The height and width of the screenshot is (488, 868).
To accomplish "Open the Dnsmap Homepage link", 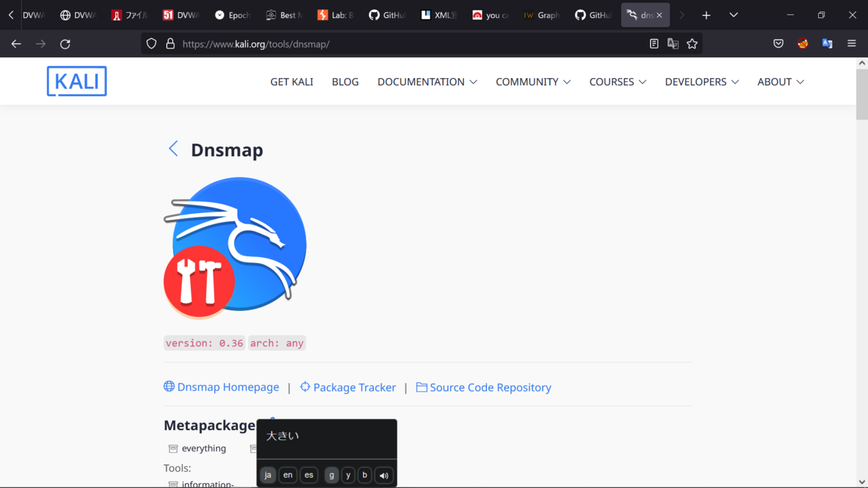I will 221,387.
